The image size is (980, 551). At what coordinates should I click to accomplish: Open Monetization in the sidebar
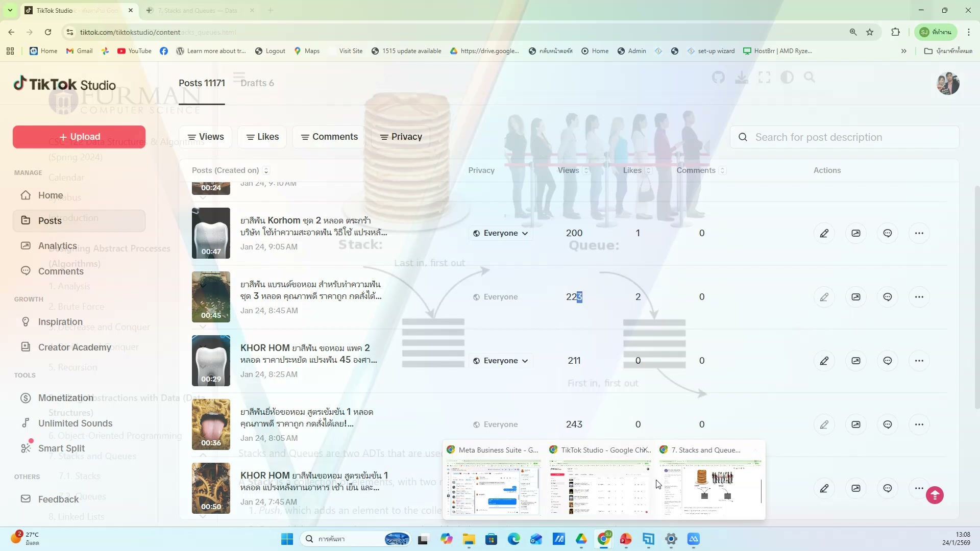[x=65, y=398]
